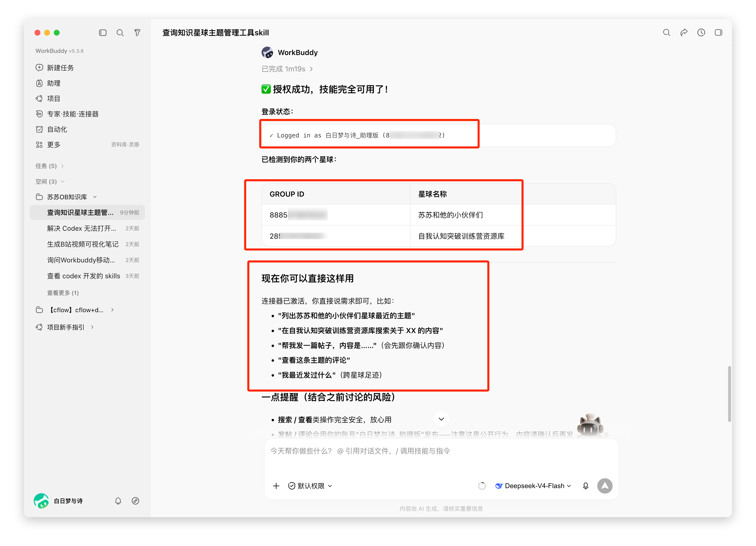Click the WorkBuddy v5.3.8 label
Image resolution: width=756 pixels, height=546 pixels.
[x=59, y=51]
